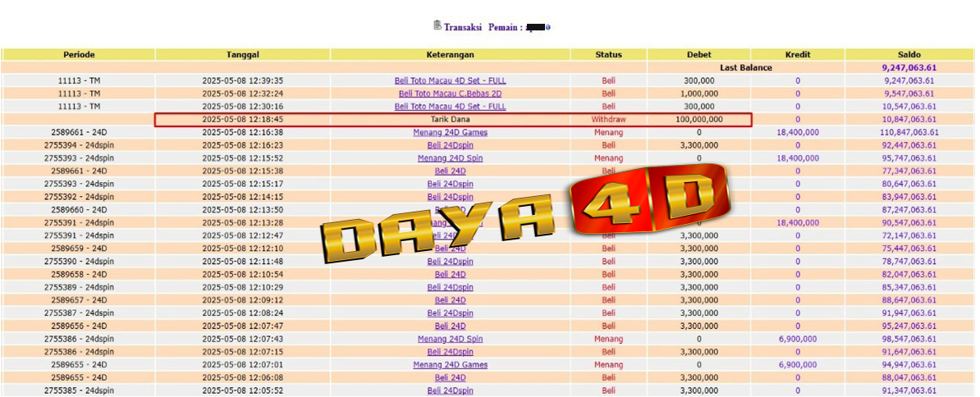Open Beli 24D link at 12:09:12
The width and height of the screenshot is (980, 397).
pyautogui.click(x=450, y=300)
